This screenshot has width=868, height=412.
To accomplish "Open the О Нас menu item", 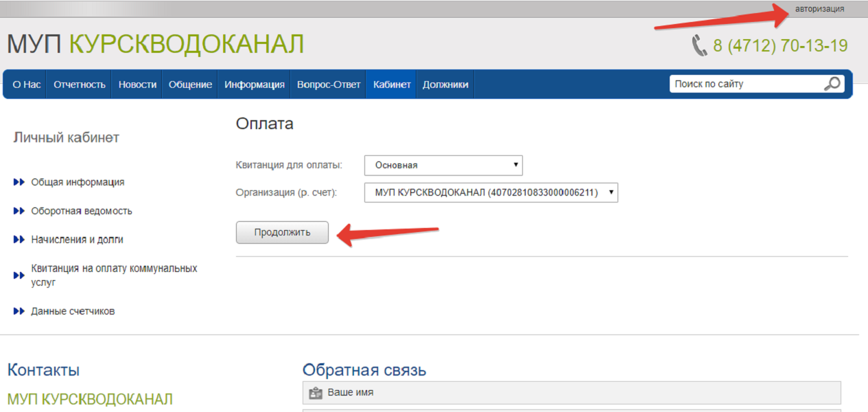I will pos(26,84).
